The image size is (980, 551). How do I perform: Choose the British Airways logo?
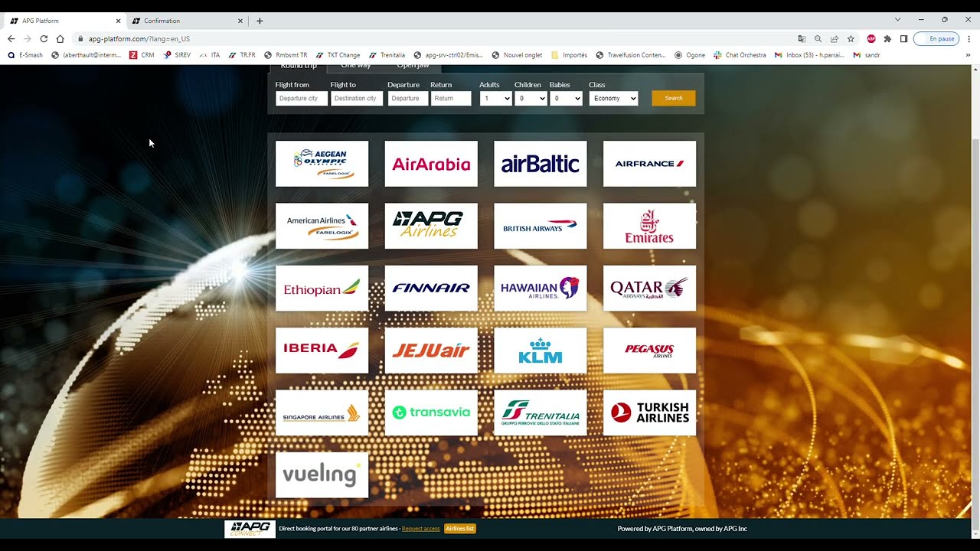541,226
